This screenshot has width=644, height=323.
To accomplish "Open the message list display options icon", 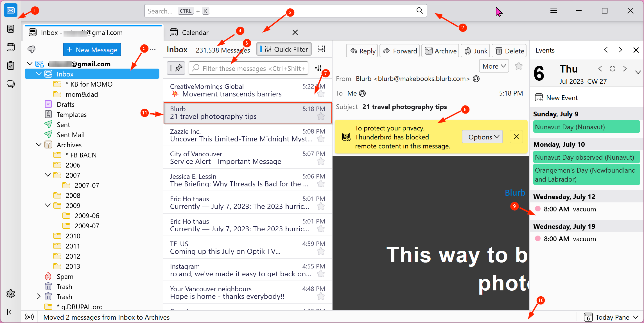I will click(322, 49).
